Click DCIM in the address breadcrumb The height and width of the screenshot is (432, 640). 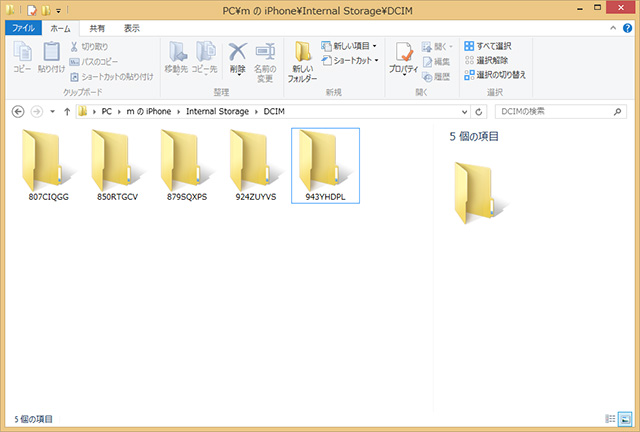point(274,111)
